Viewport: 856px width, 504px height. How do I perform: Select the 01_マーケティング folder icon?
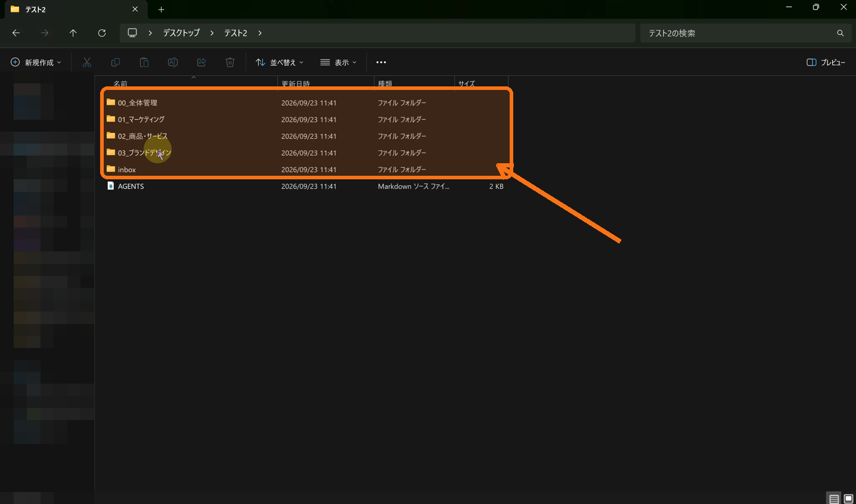click(111, 119)
